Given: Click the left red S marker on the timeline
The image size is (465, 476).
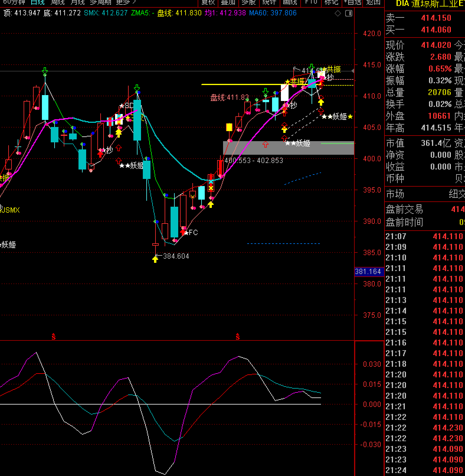Looking at the screenshot, I should coord(54,336).
